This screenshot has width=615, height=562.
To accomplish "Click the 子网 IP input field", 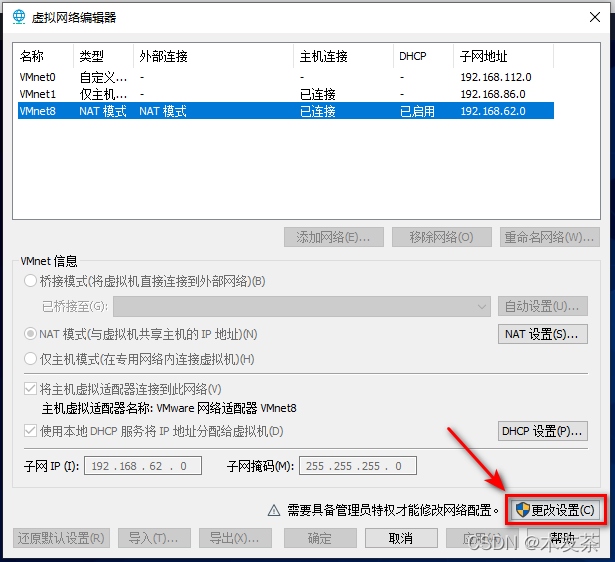I will pyautogui.click(x=143, y=466).
